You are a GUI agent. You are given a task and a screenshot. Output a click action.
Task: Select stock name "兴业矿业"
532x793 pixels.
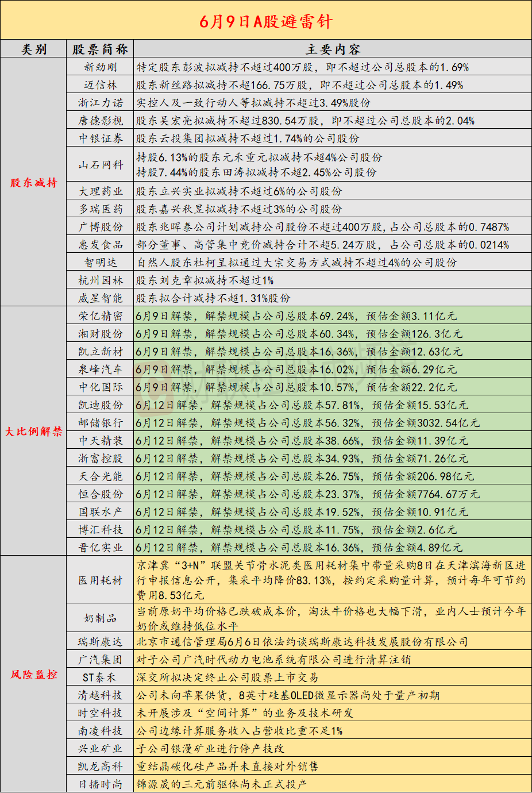[101, 749]
